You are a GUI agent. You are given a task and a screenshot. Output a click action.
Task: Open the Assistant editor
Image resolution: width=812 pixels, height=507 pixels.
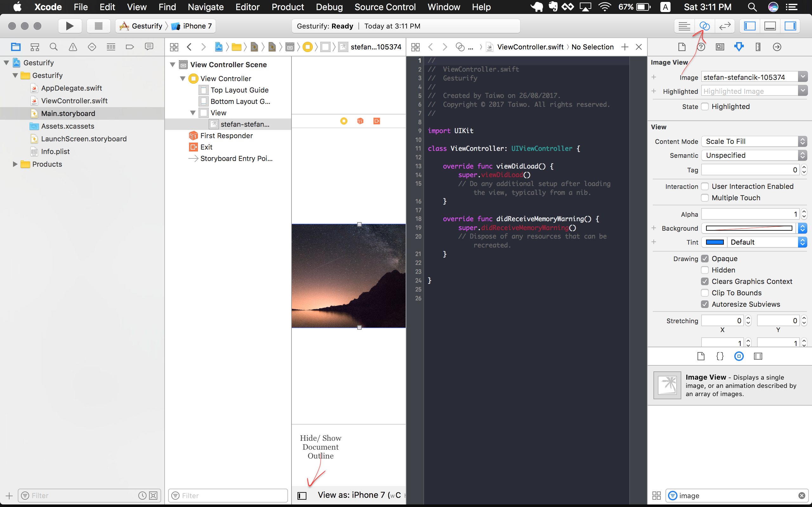click(704, 26)
